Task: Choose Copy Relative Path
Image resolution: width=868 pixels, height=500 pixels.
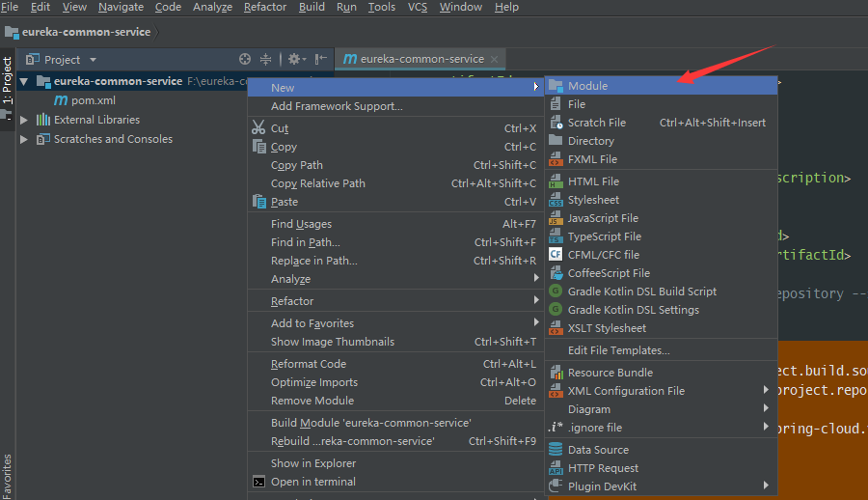Action: (395, 183)
